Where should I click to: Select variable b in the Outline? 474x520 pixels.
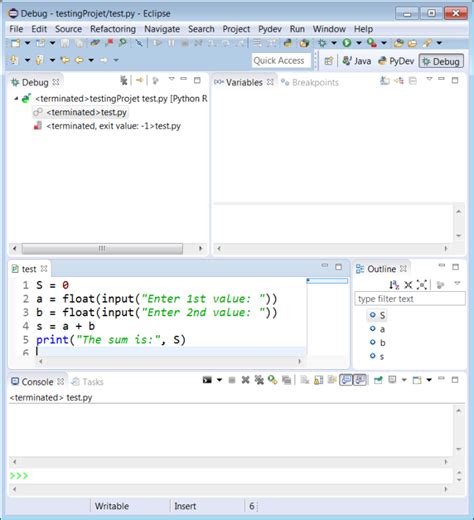pyautogui.click(x=378, y=343)
